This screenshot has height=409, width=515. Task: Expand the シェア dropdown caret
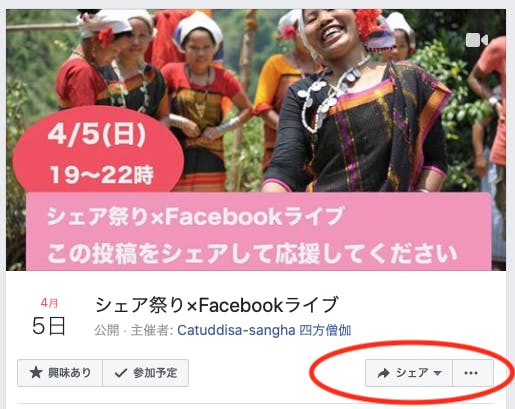click(x=438, y=373)
